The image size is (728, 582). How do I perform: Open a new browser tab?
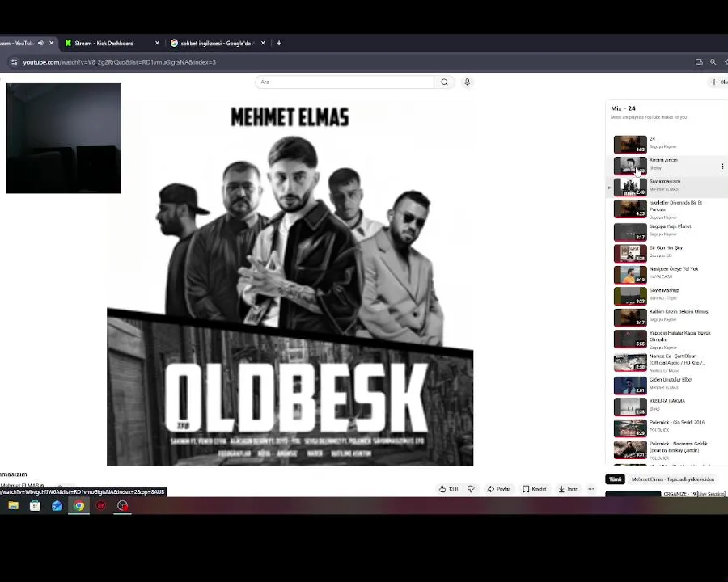[x=279, y=43]
